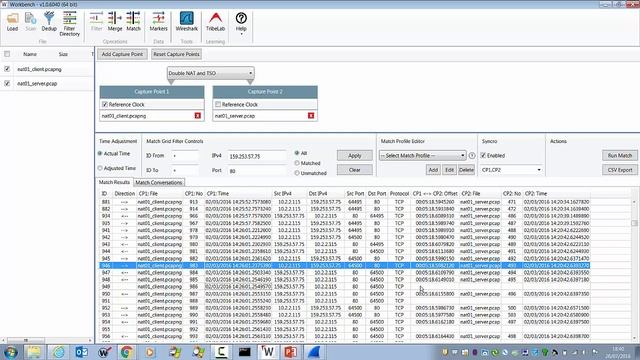Uncheck the nat01_server.pcap file checkbox
Image resolution: width=640 pixels, height=360 pixels.
[x=7, y=83]
